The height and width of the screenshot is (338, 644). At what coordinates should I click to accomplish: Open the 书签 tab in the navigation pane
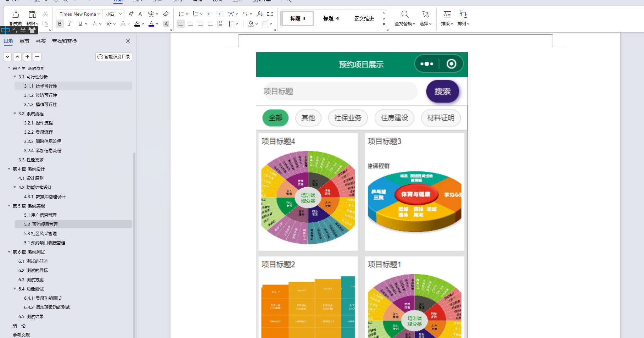41,41
